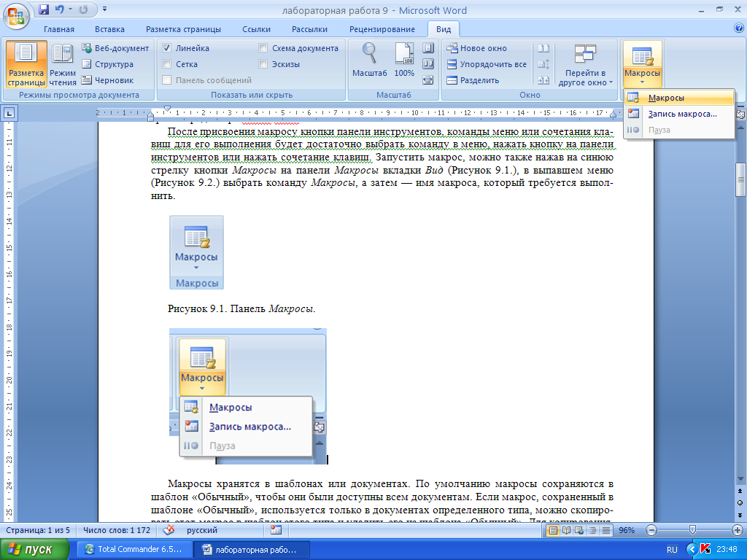Redo action in quick access toolbar
The height and width of the screenshot is (560, 747).
[84, 9]
